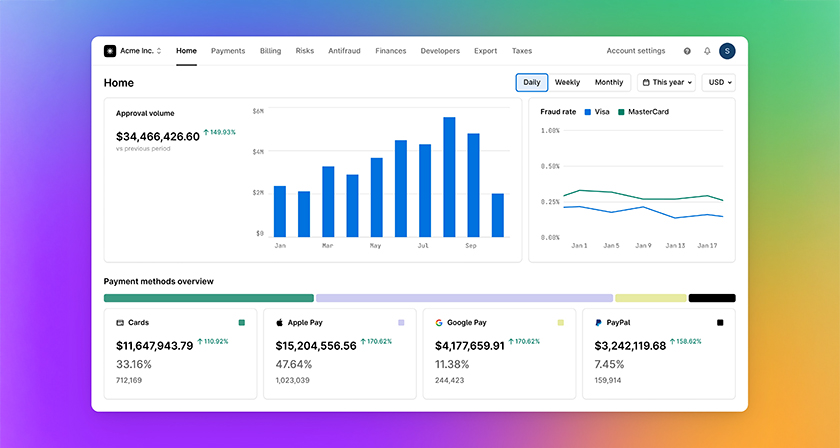Click the $34,466,426.60 approval volume total
Screen dimensions: 840x448
tap(158, 137)
